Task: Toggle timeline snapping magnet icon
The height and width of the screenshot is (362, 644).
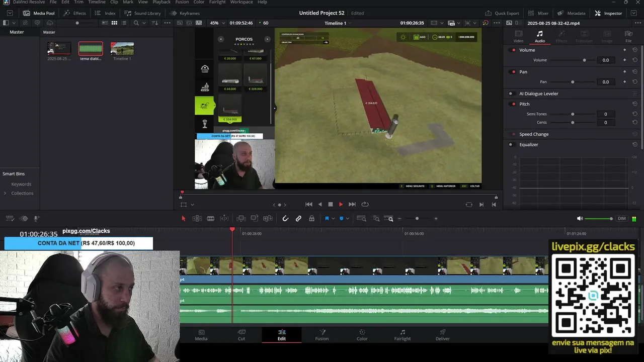Action: click(285, 219)
